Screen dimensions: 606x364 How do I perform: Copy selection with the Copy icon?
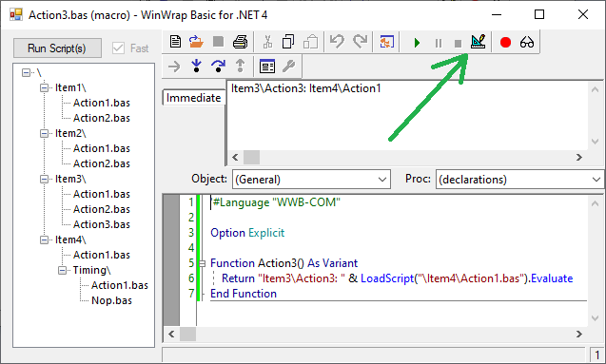pyautogui.click(x=288, y=42)
